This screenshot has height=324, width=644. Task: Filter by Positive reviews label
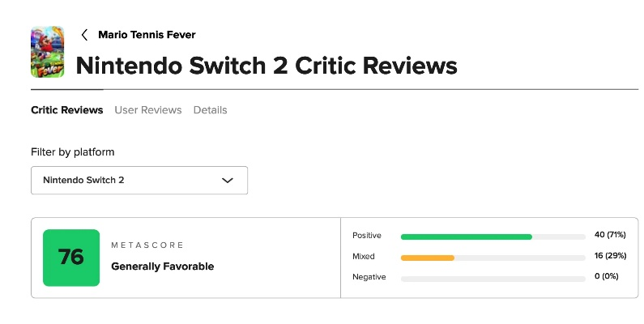coord(366,236)
